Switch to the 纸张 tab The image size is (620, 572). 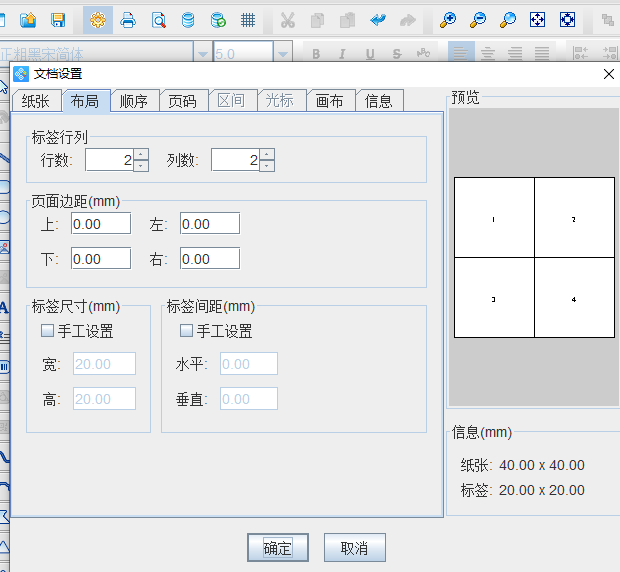tap(35, 100)
